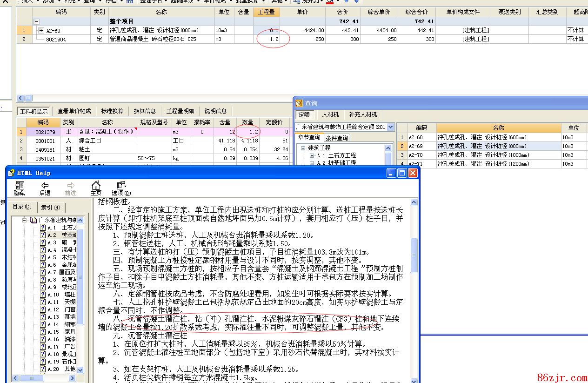
Task: Click the 查询 window title icon
Action: [x=299, y=103]
